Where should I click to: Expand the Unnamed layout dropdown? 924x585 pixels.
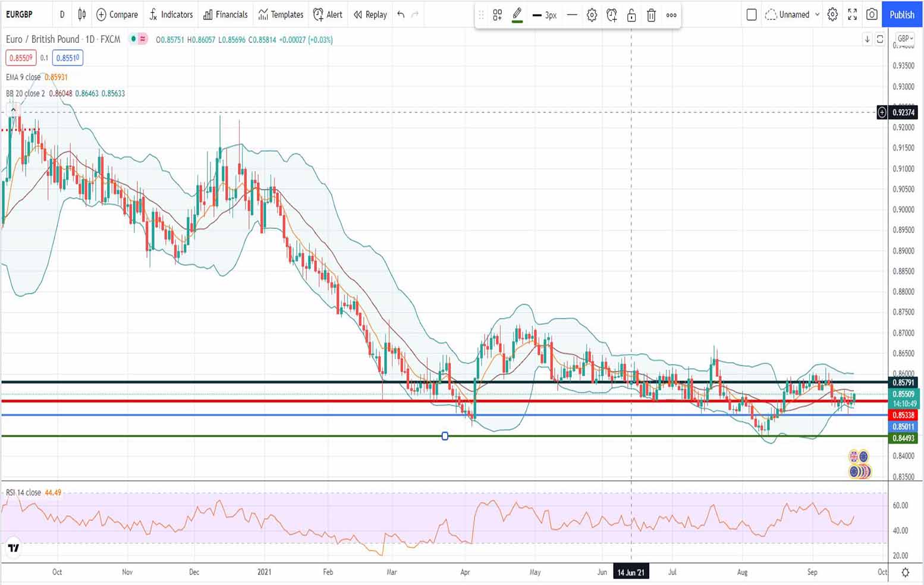(817, 14)
